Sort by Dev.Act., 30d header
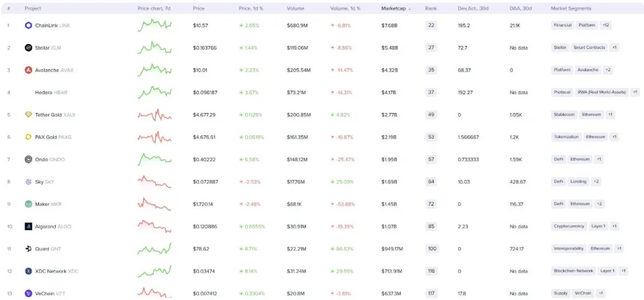Viewport: 644px width, 300px height. pyautogui.click(x=473, y=8)
